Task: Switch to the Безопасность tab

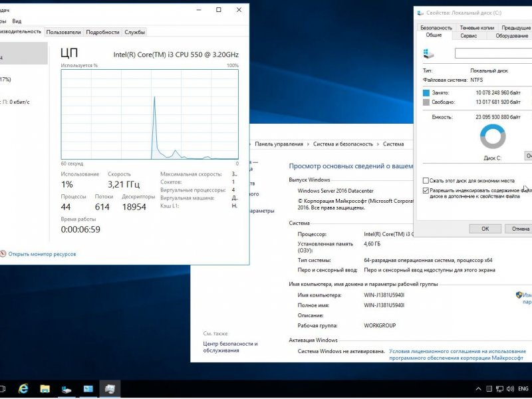Action: coord(436,27)
